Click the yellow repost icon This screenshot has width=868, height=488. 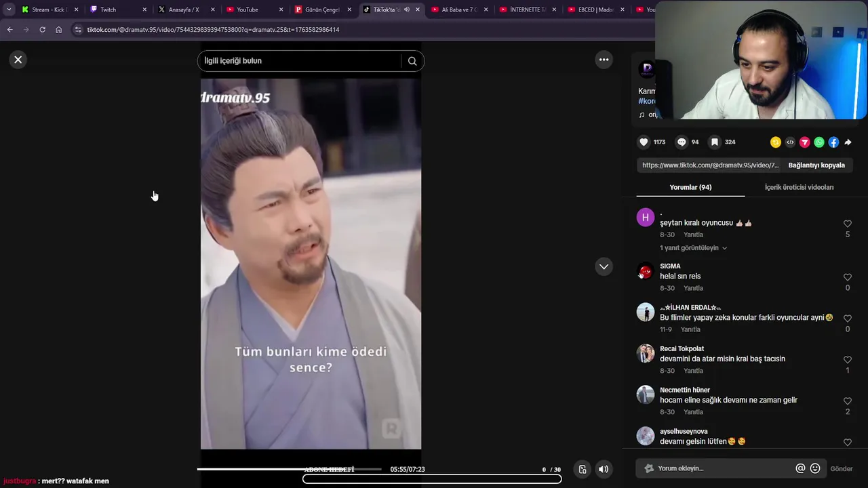[776, 142]
